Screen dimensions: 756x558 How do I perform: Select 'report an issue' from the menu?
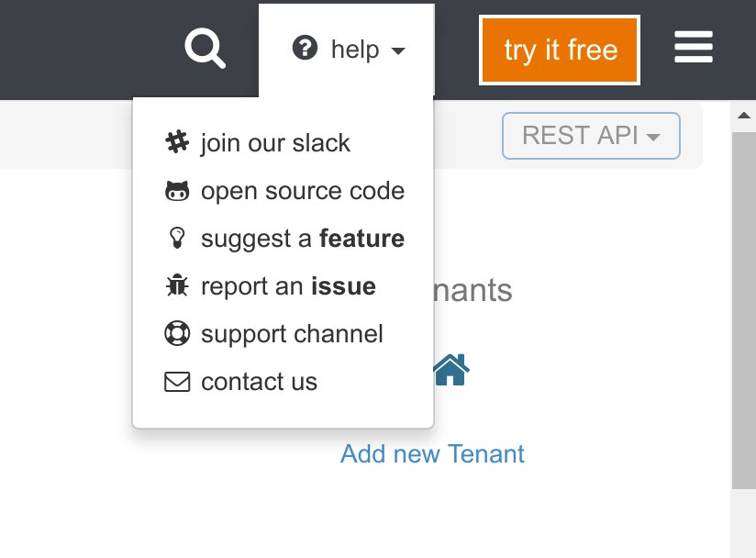288,285
